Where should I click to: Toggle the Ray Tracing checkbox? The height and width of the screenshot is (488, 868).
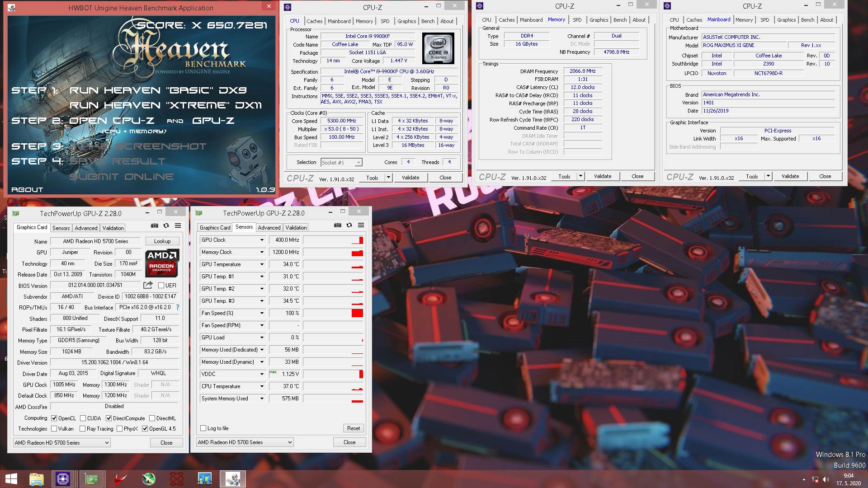click(83, 429)
